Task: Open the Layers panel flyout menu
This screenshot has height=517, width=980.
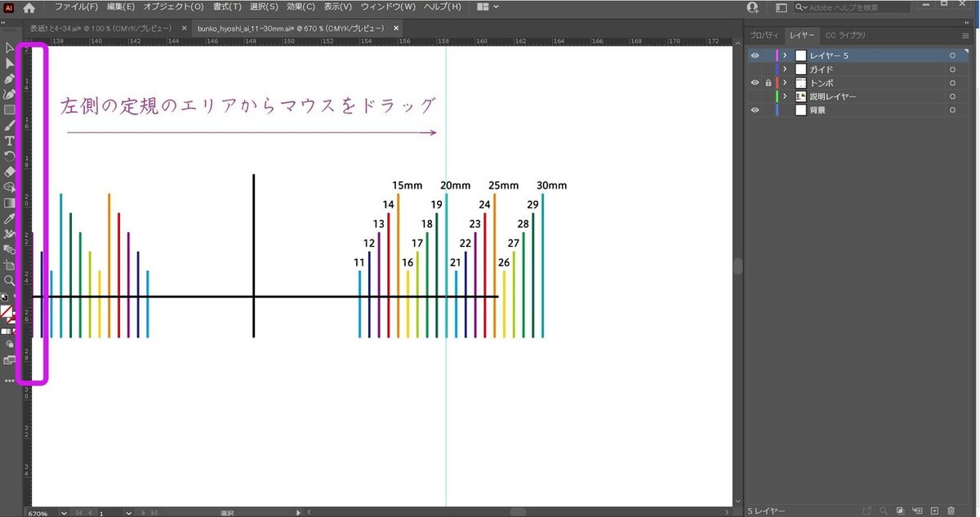Action: [966, 35]
